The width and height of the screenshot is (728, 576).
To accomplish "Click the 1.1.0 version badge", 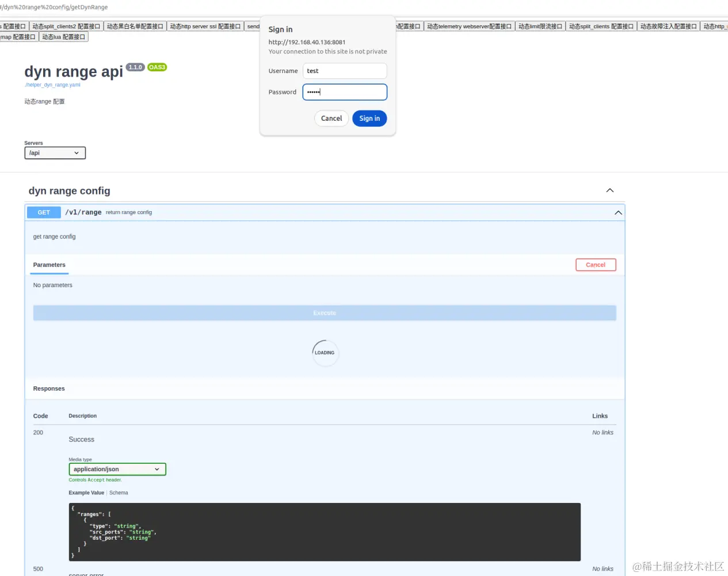I will (135, 67).
